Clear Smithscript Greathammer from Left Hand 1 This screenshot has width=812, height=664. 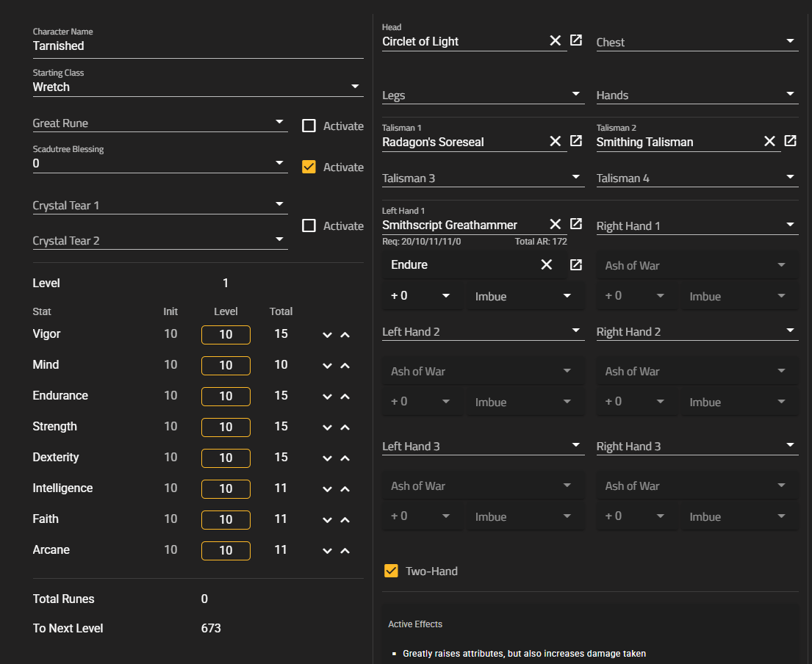(x=555, y=223)
